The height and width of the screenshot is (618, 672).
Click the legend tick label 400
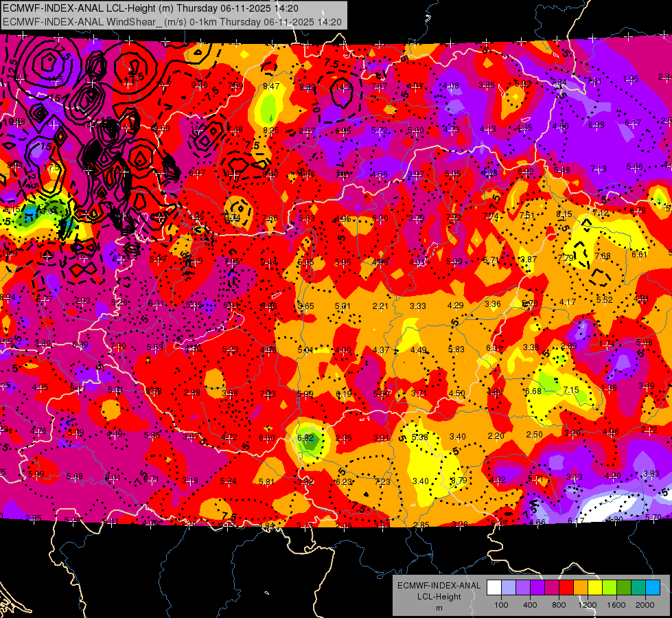(530, 605)
